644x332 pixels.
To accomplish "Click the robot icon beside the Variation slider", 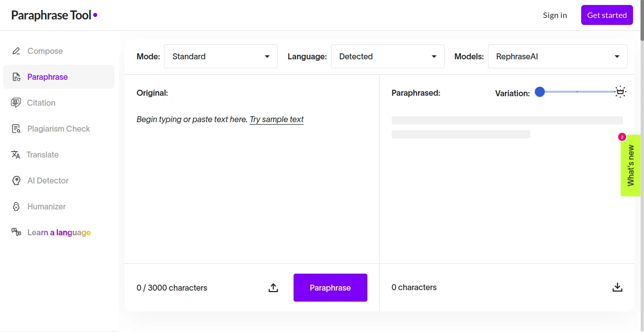I will point(620,92).
